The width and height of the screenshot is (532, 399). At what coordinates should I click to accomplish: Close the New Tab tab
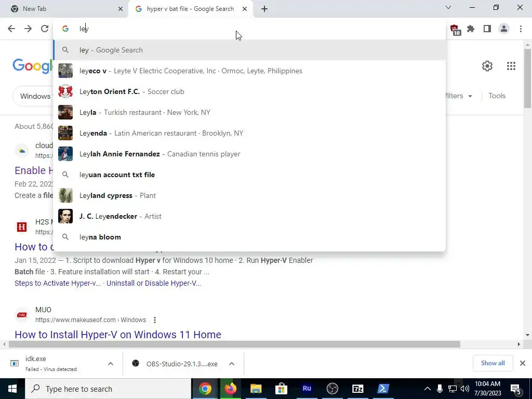(121, 9)
